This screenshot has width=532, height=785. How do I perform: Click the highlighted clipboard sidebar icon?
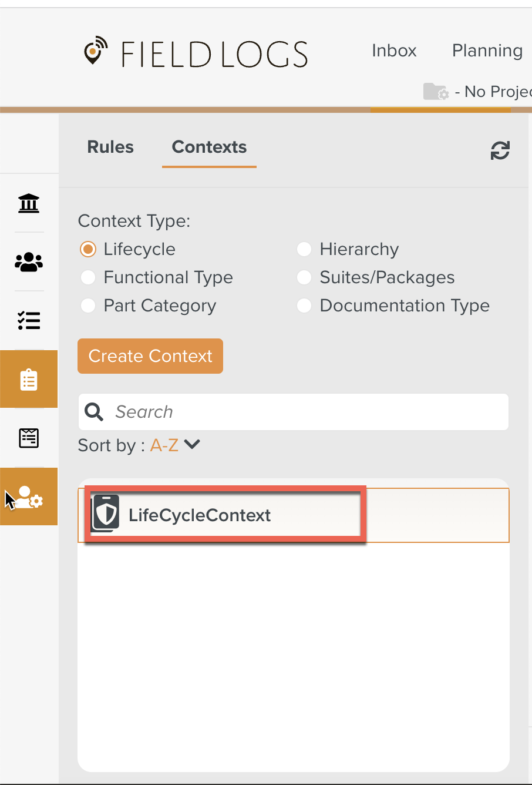coord(29,379)
